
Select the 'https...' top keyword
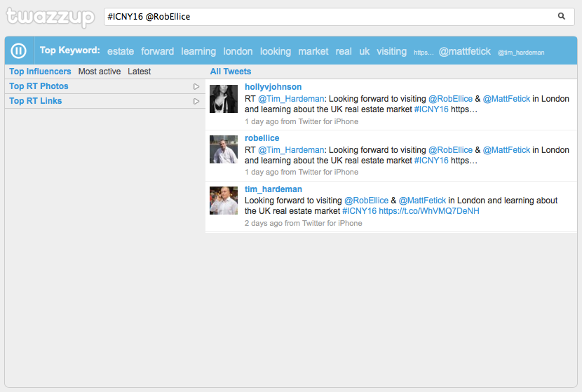coord(424,53)
